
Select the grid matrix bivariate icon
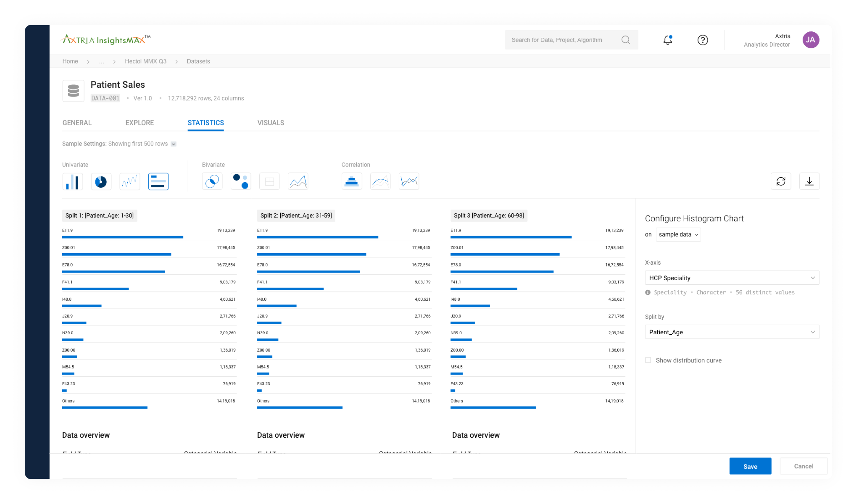(269, 181)
